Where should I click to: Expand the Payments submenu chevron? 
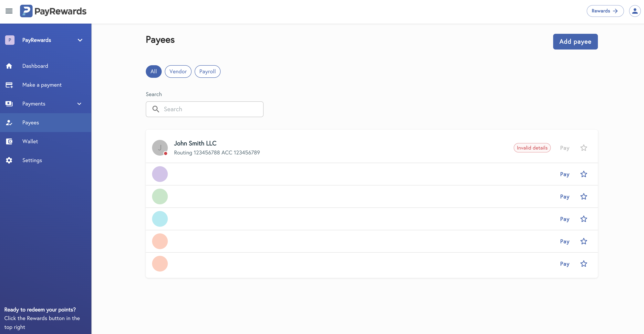tap(79, 104)
